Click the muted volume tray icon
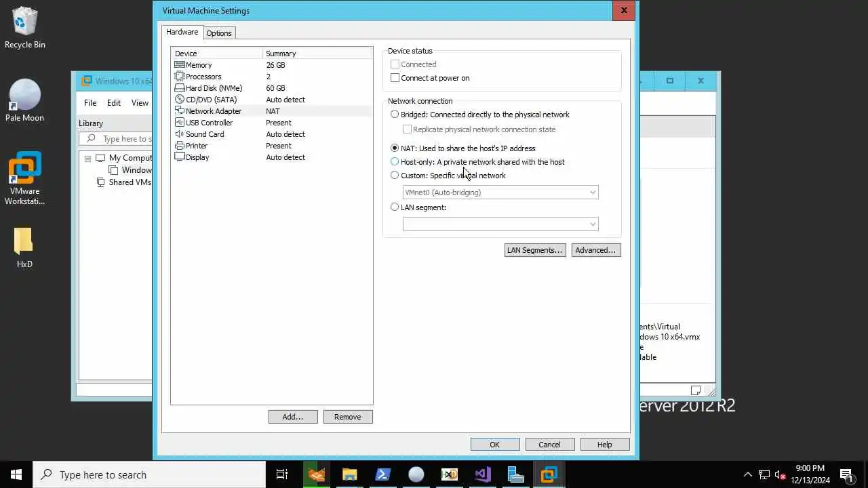 click(780, 474)
